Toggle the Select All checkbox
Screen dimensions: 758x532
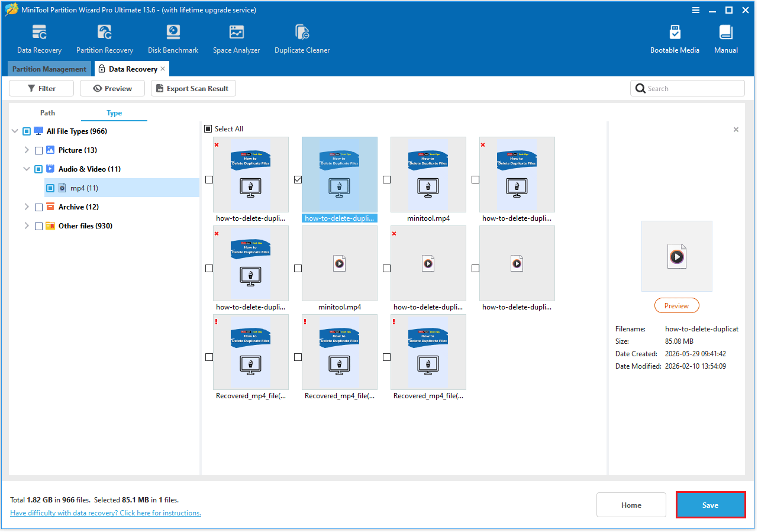208,129
